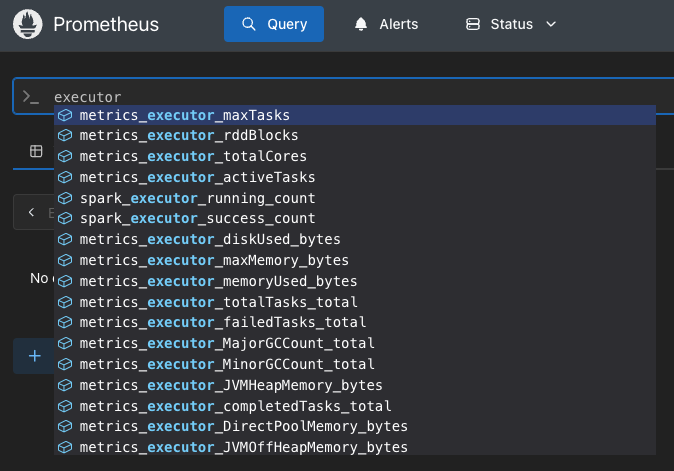Open the Query page
The image size is (674, 471).
pyautogui.click(x=274, y=24)
